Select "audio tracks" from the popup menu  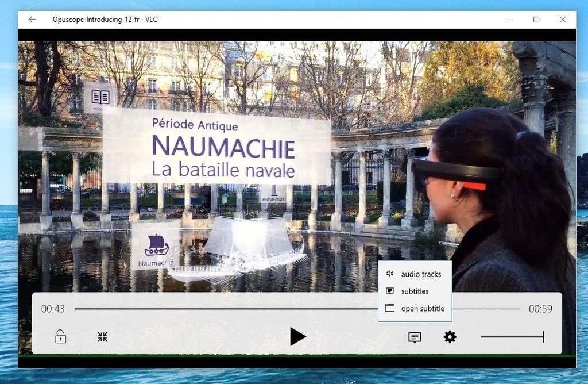pos(420,274)
